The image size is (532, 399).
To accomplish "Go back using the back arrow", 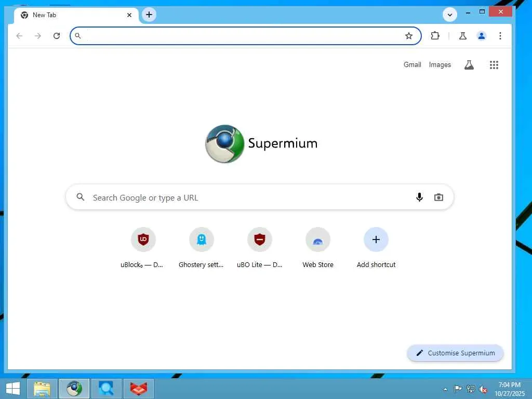I will click(19, 36).
